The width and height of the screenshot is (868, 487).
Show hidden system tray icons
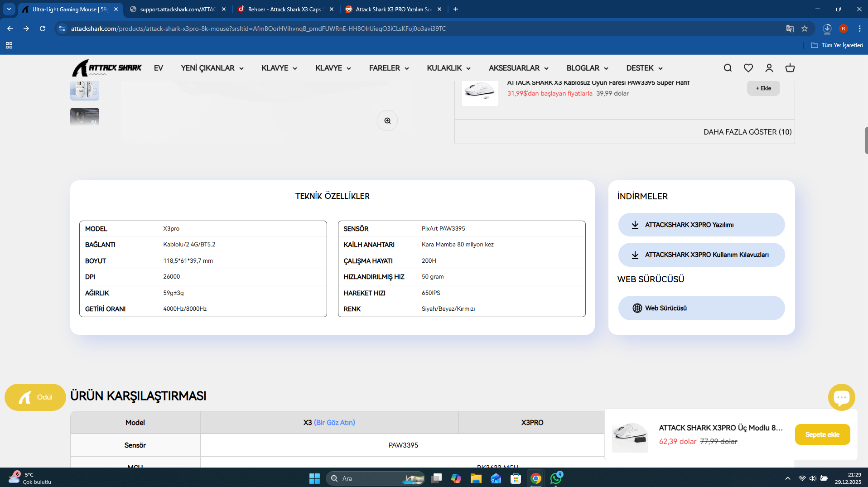[x=788, y=478]
